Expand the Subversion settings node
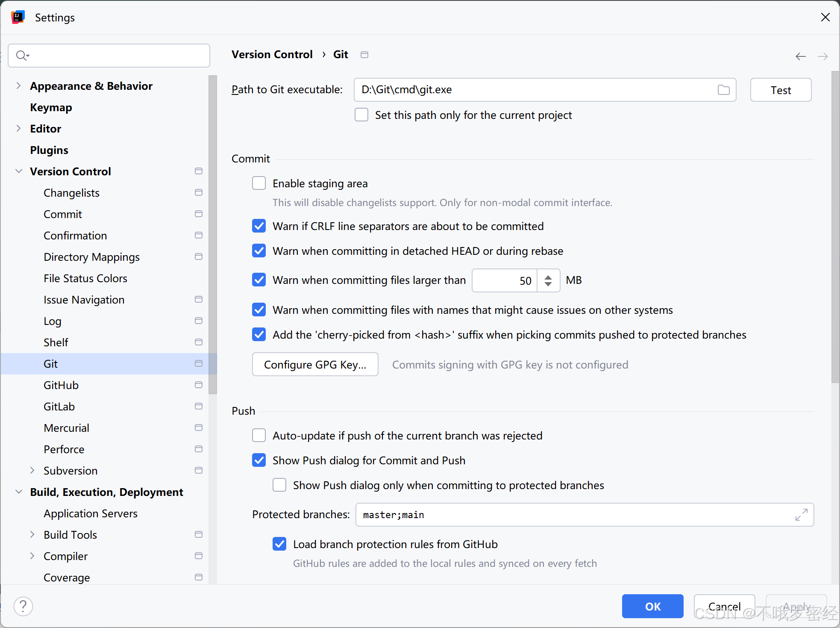 pyautogui.click(x=32, y=471)
